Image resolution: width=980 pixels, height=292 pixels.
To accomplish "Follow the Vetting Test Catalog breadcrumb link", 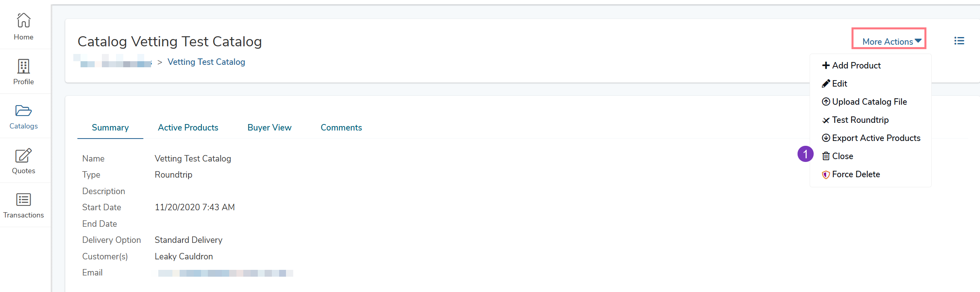I will pyautogui.click(x=206, y=62).
